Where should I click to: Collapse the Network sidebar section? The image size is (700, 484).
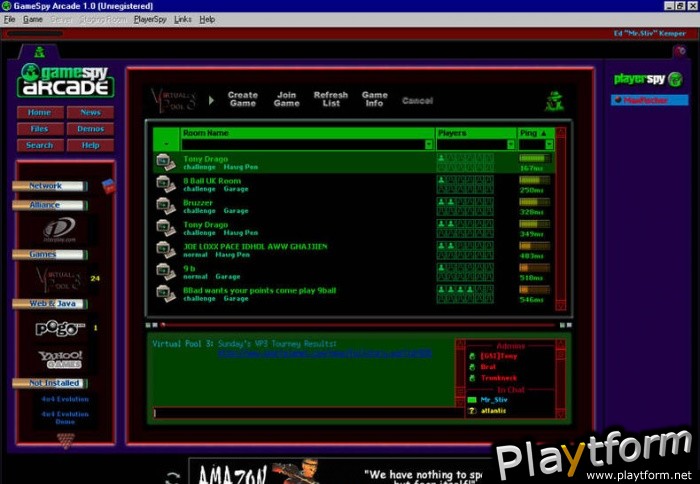(x=50, y=186)
